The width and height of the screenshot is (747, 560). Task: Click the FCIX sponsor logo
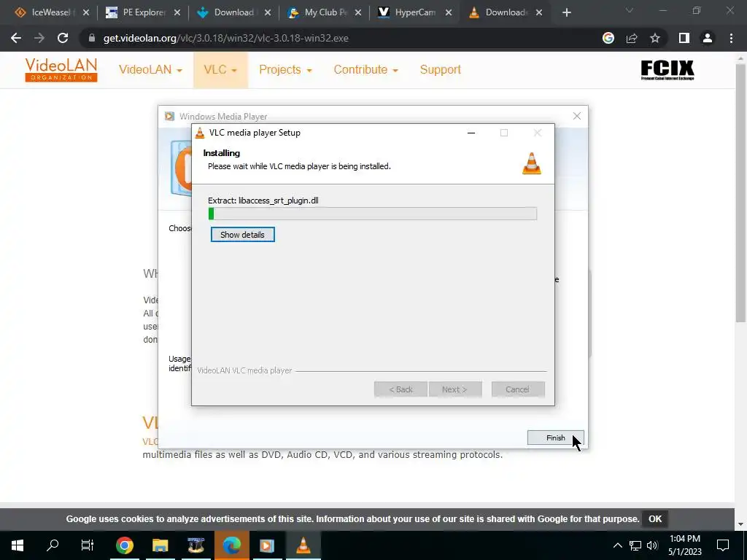[x=667, y=70]
